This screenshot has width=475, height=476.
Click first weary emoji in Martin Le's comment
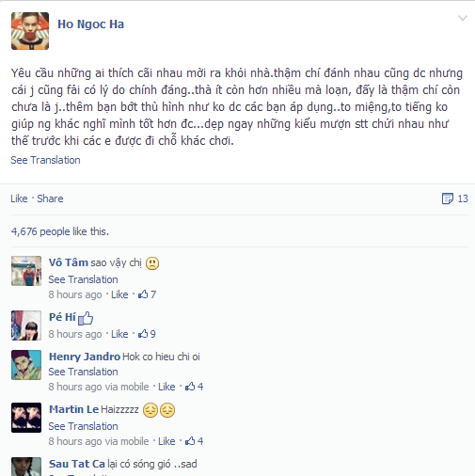click(x=150, y=410)
